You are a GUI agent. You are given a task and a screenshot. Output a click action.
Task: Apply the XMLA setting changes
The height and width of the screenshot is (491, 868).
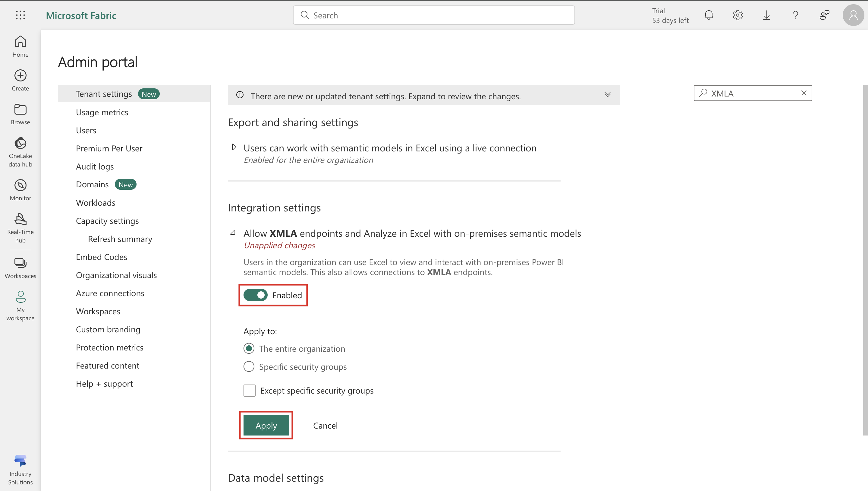tap(266, 425)
